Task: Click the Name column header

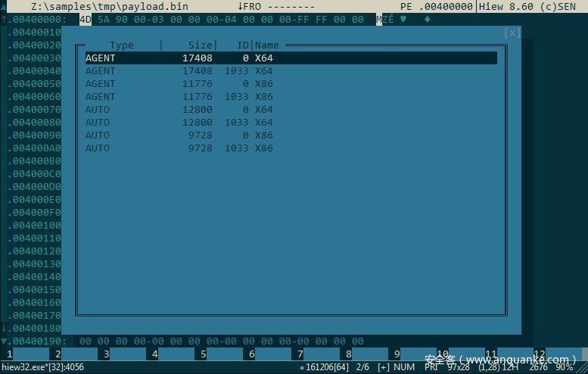Action: pos(266,45)
